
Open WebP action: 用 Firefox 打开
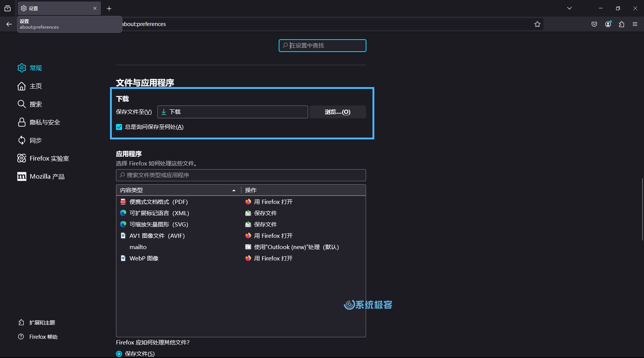point(304,259)
